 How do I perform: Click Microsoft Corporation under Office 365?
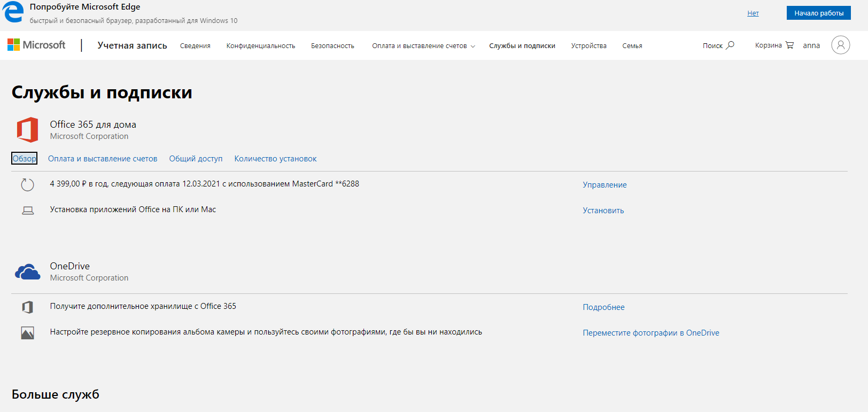coord(89,136)
